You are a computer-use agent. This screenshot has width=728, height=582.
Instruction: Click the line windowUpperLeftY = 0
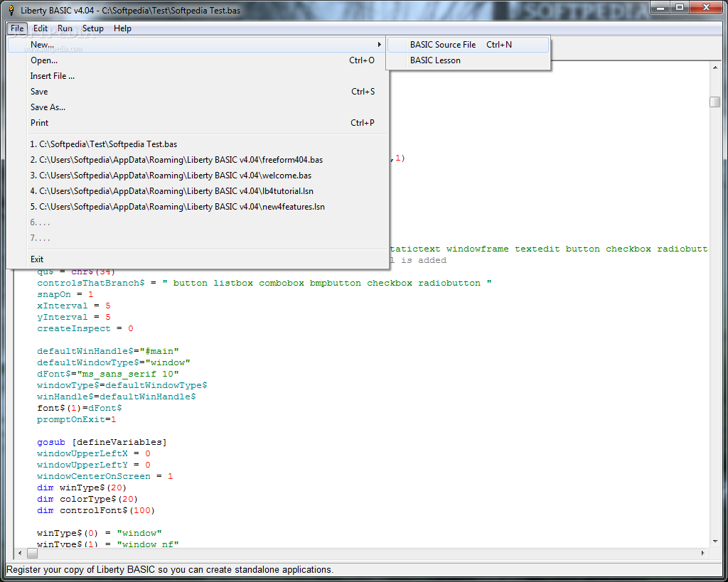point(94,465)
